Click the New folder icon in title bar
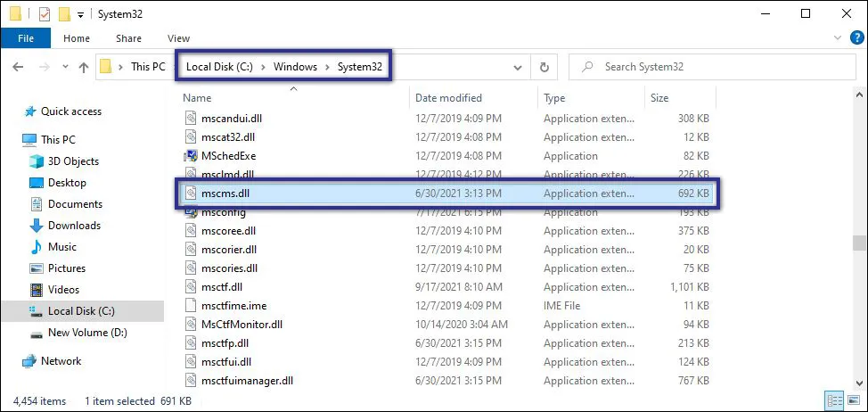The height and width of the screenshot is (412, 868). point(65,14)
